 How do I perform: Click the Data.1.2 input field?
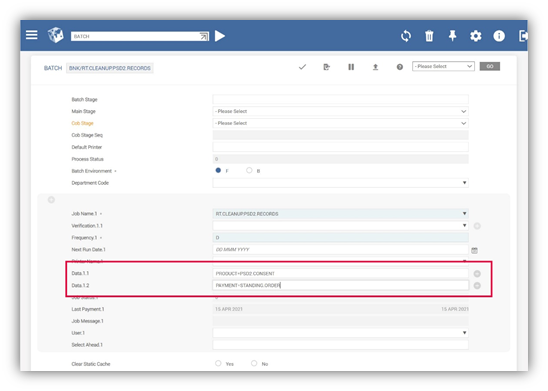[x=340, y=285]
